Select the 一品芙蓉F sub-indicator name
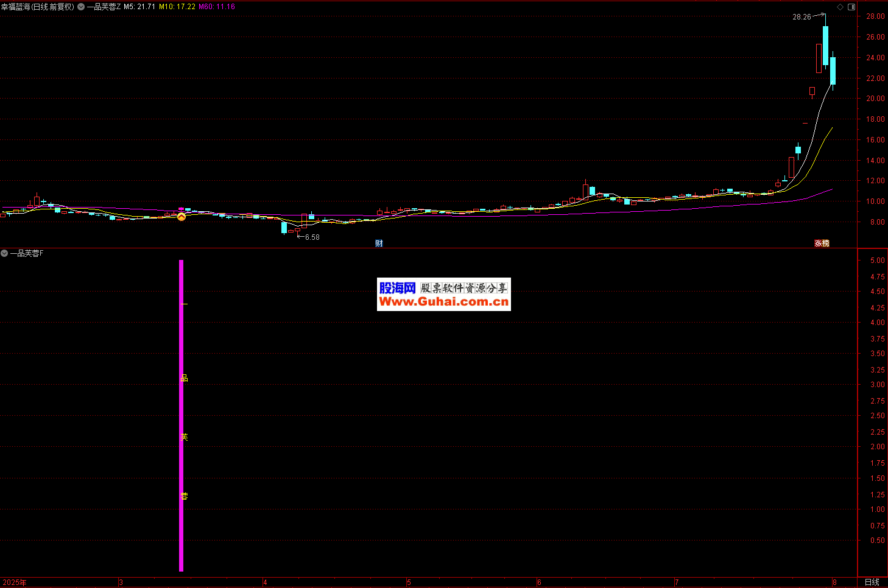Image resolution: width=888 pixels, height=588 pixels. (x=27, y=253)
